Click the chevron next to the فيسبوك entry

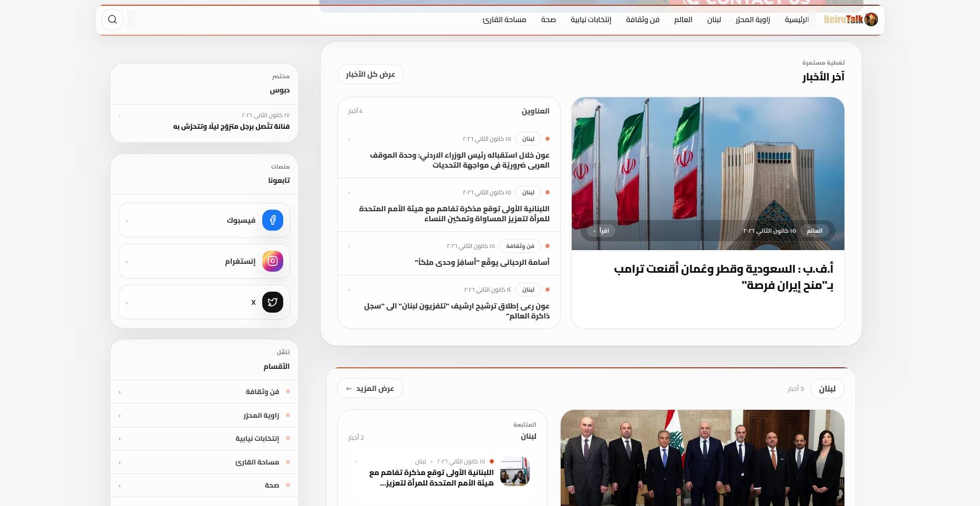[127, 221]
